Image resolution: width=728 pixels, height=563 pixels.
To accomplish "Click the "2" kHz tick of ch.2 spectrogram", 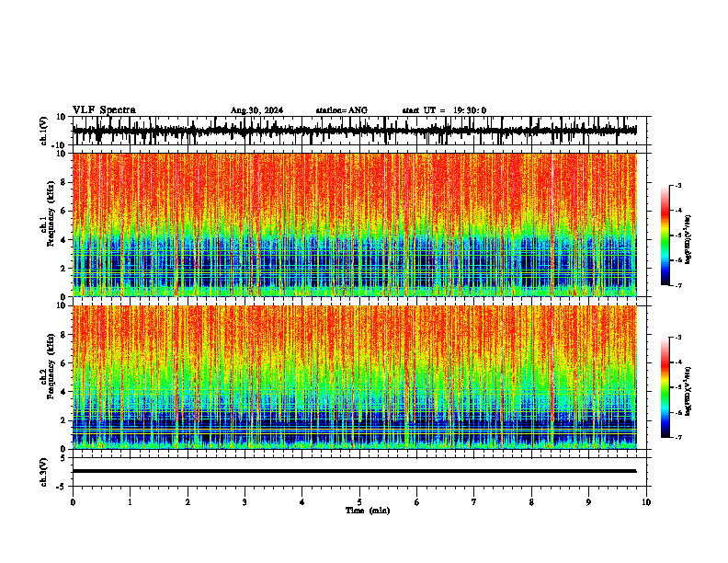I will pos(63,420).
